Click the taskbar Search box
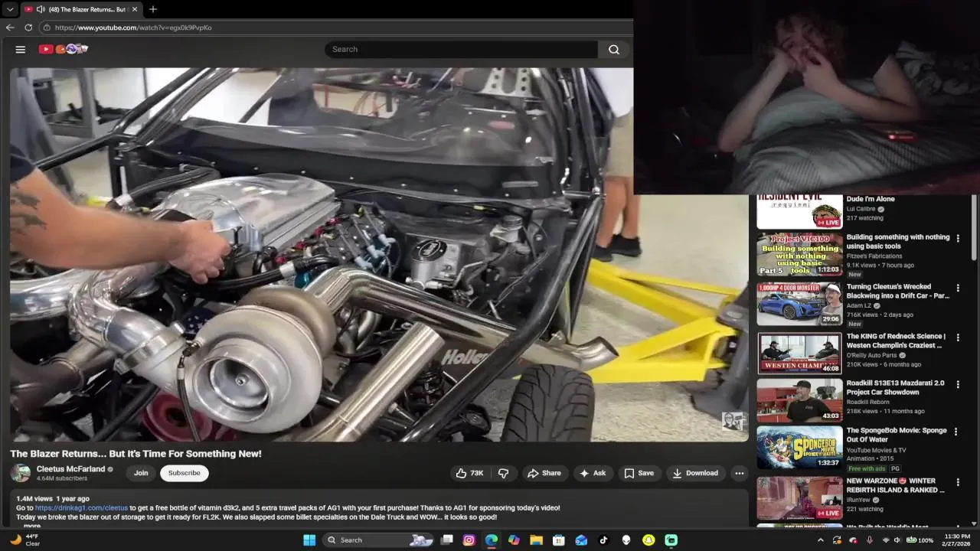980x551 pixels. [x=380, y=540]
